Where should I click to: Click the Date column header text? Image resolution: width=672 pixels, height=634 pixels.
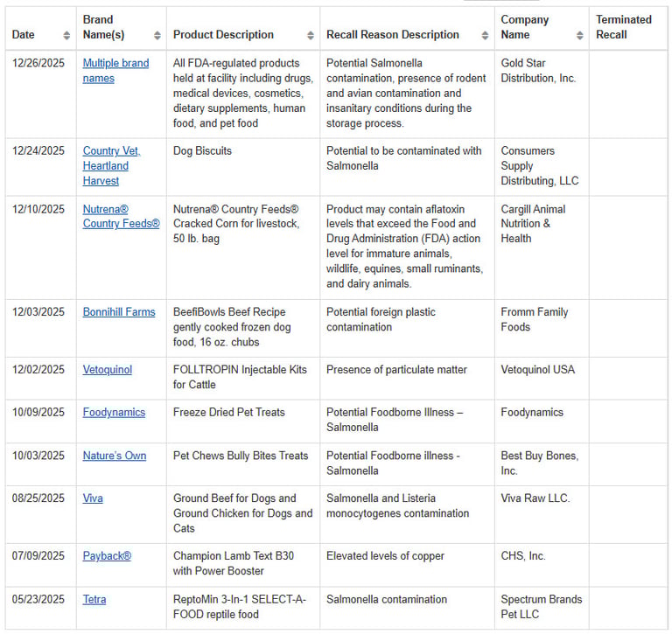point(23,35)
